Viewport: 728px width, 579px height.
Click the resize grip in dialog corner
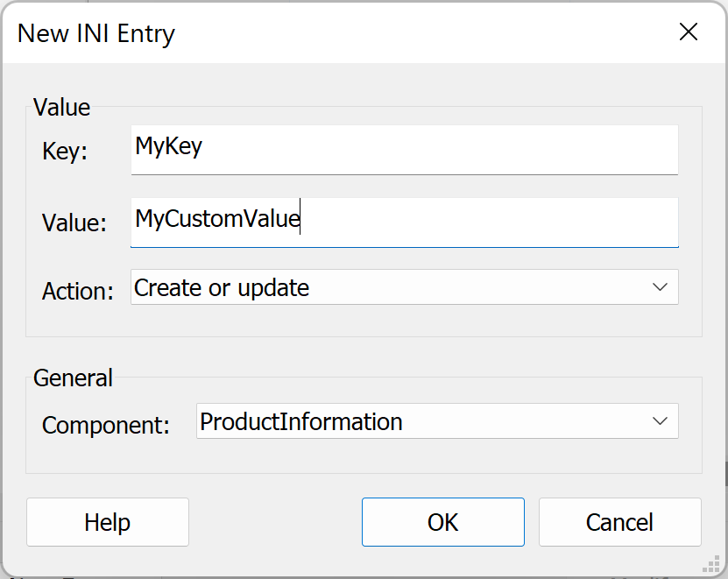click(x=711, y=565)
